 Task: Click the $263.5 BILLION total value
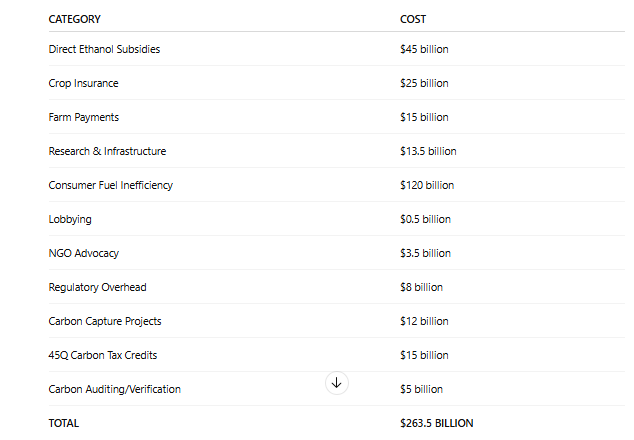pyautogui.click(x=437, y=423)
